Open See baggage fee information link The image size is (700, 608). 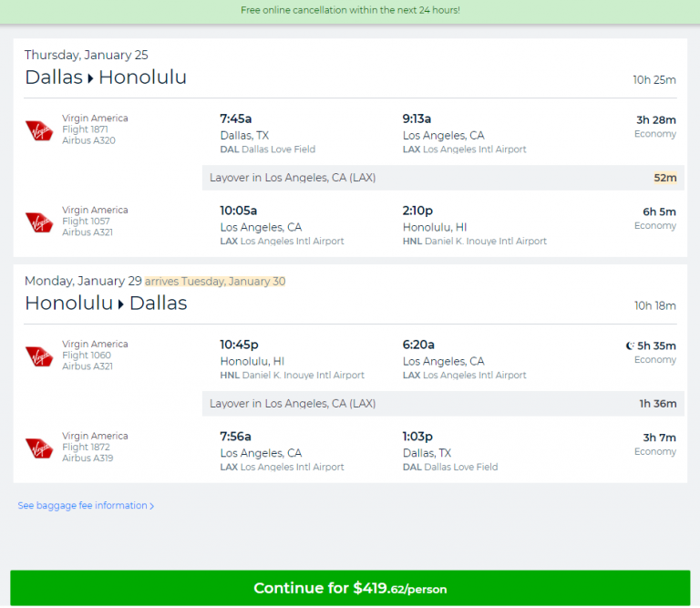click(x=86, y=505)
